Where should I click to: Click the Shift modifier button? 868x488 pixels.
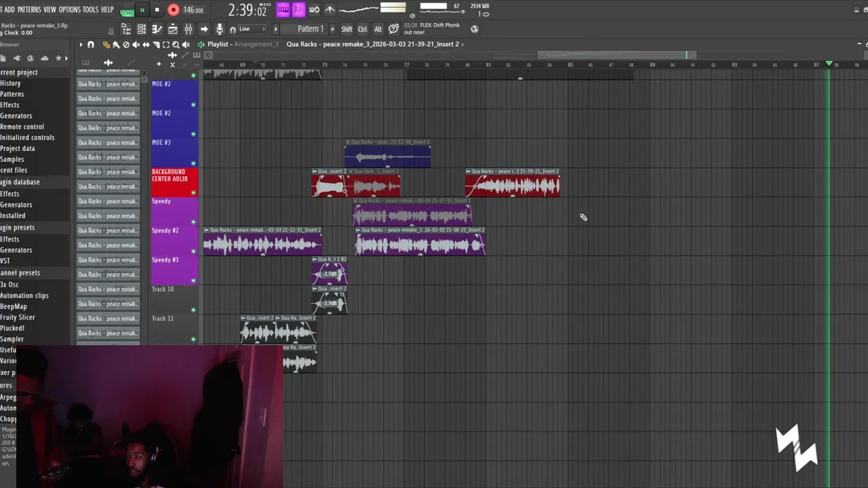coord(347,29)
